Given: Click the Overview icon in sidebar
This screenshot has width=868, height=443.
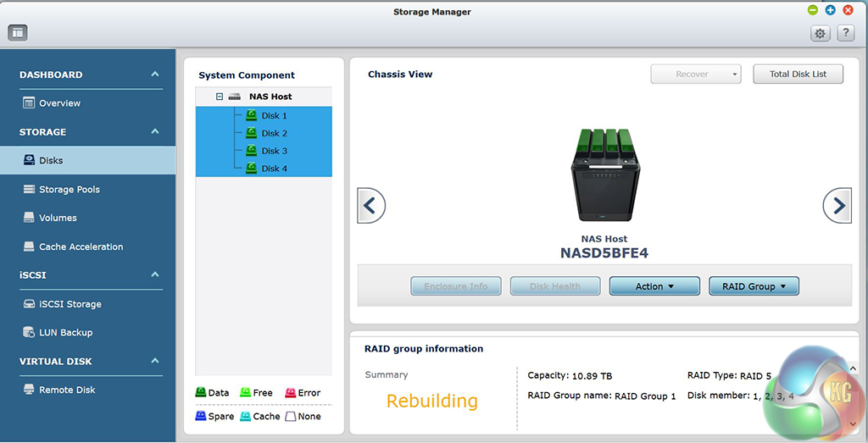Looking at the screenshot, I should point(29,102).
